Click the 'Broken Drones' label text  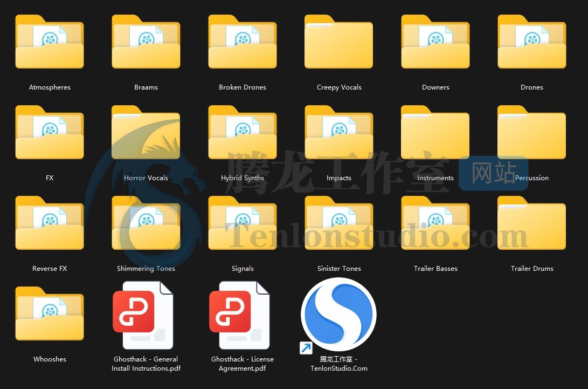click(x=242, y=87)
